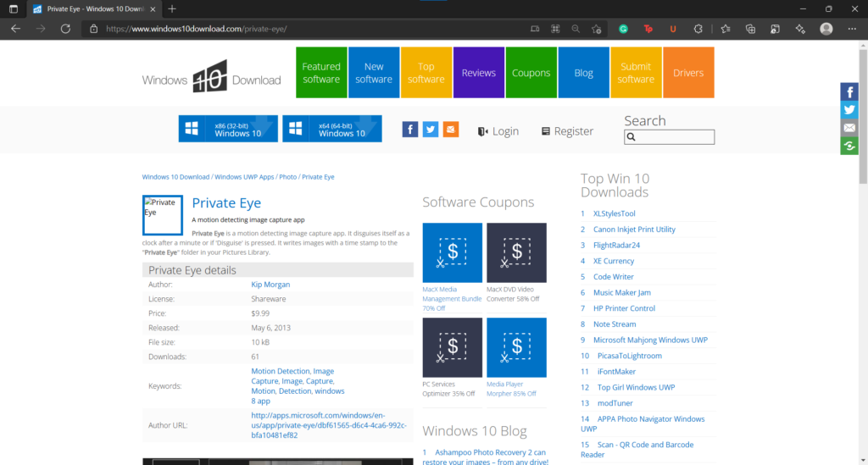Click the Windows 10 Download logo
The image size is (868, 465).
[211, 76]
